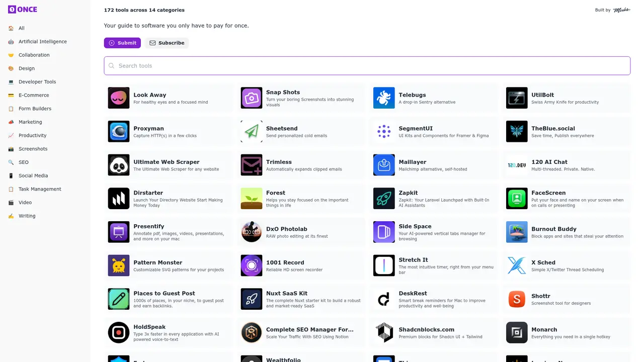This screenshot has height=362, width=644.
Task: Open the Snap Shots camera icon
Action: (x=252, y=98)
